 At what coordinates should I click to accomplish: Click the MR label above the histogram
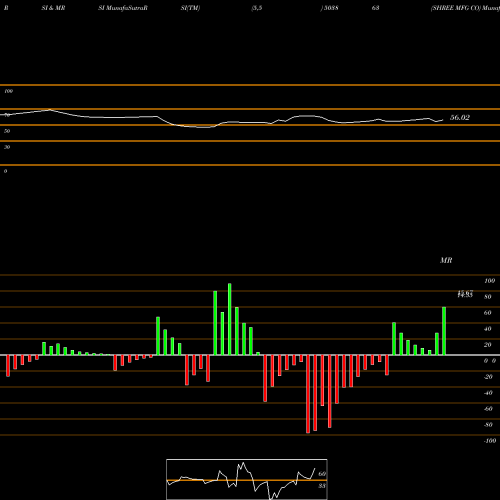(446, 260)
